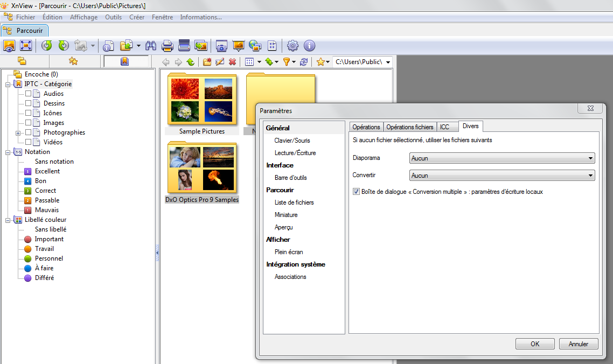Select the Important red color label

pyautogui.click(x=49, y=239)
